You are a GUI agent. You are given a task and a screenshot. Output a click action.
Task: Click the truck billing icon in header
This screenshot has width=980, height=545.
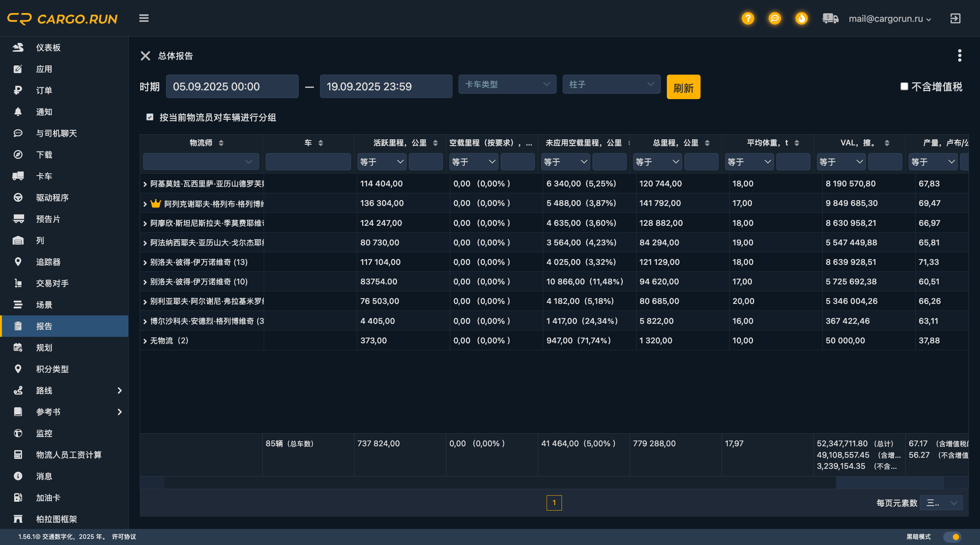click(x=830, y=18)
